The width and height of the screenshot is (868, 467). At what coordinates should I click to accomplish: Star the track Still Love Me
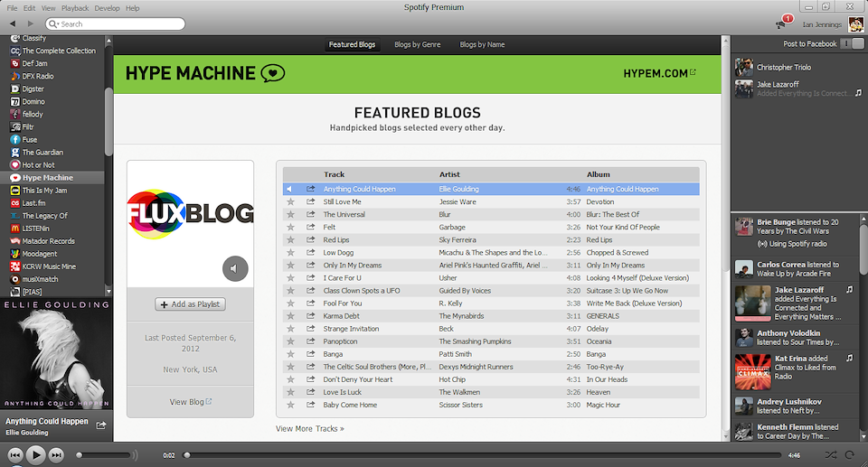tap(290, 202)
